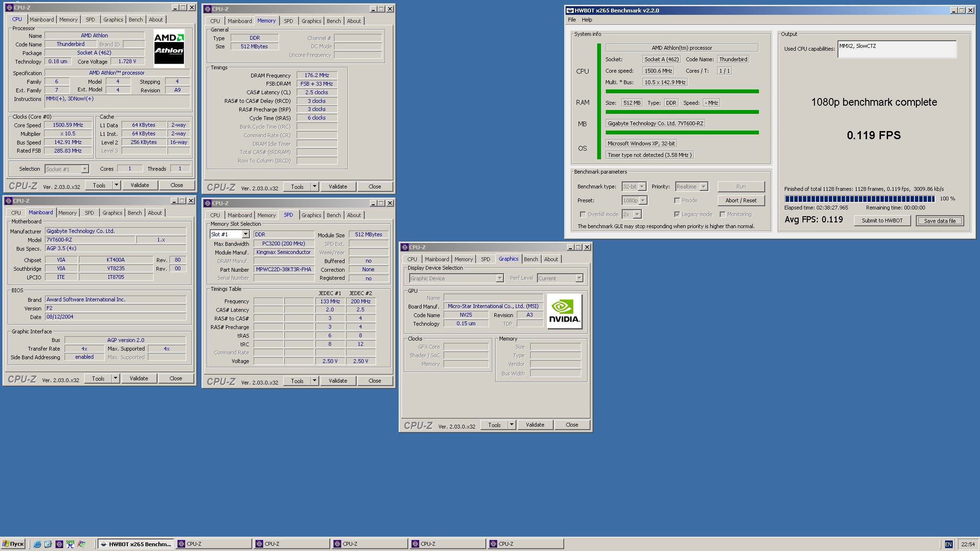Open Internet Explorer from quick launch
Image resolution: width=980 pixels, height=551 pixels.
coord(37,544)
